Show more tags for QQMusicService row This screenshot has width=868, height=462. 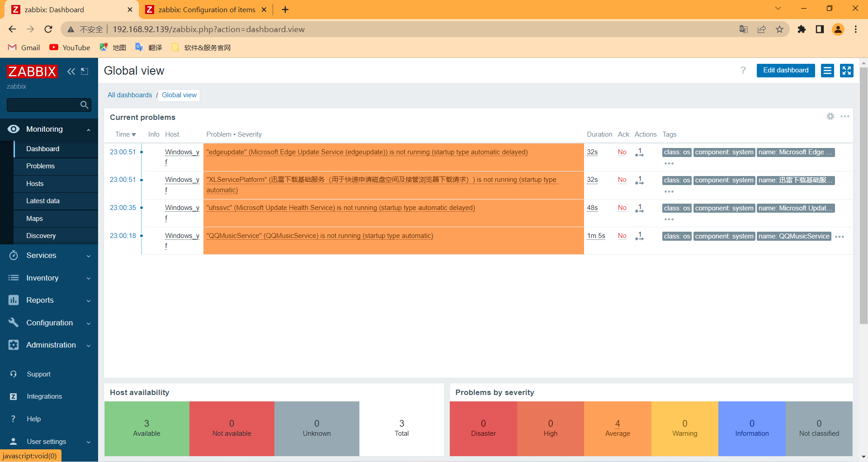pos(840,237)
